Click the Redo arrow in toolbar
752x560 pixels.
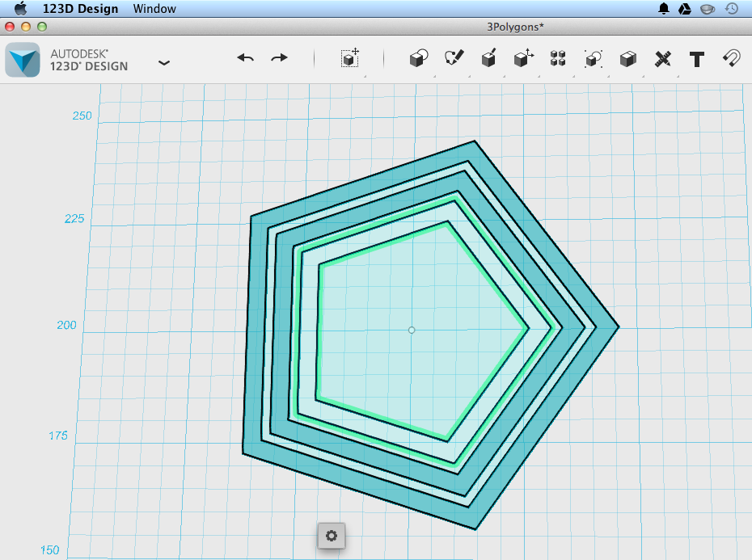click(279, 58)
